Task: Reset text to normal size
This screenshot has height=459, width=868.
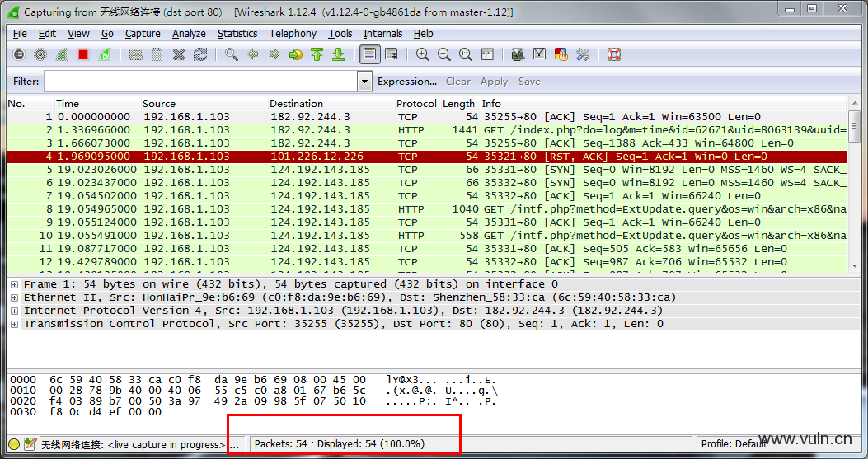Action: 466,54
